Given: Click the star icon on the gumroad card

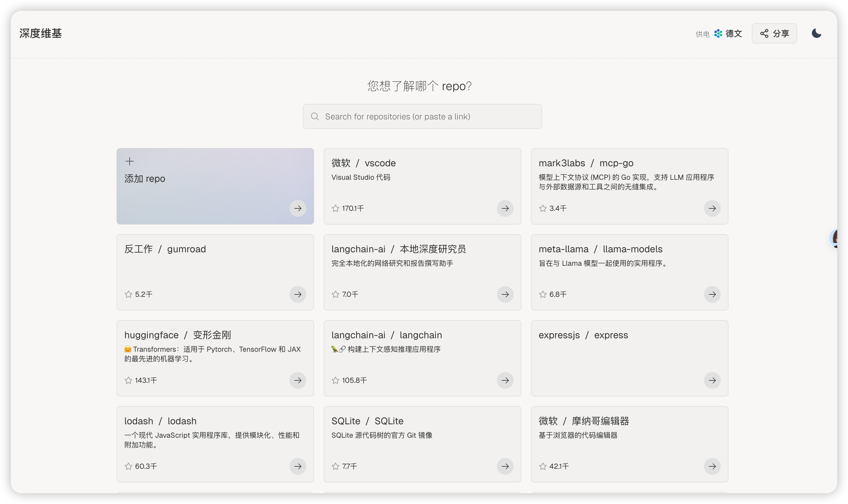Looking at the screenshot, I should coord(128,294).
